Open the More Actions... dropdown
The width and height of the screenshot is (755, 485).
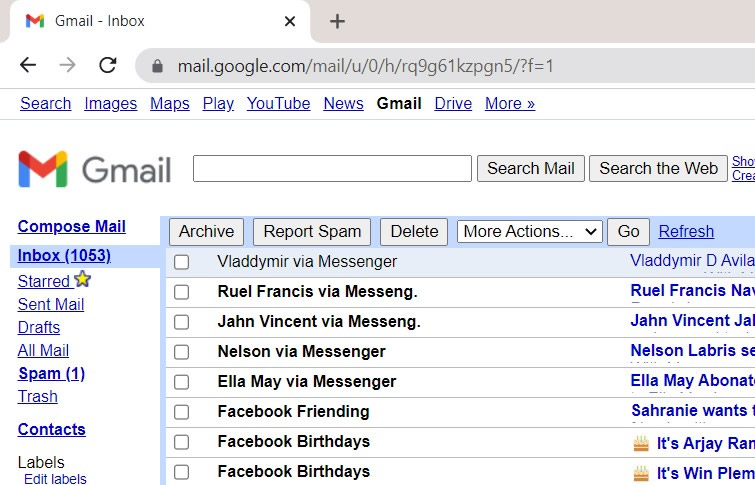coord(530,232)
